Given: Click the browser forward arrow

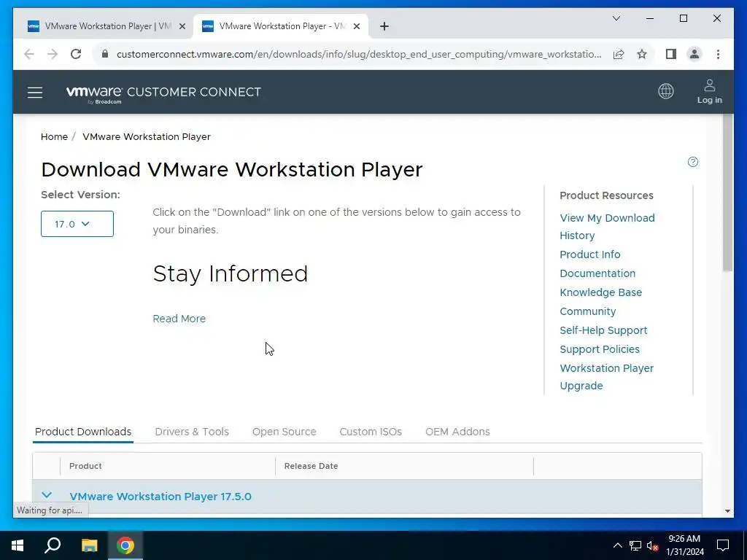Looking at the screenshot, I should click(53, 54).
